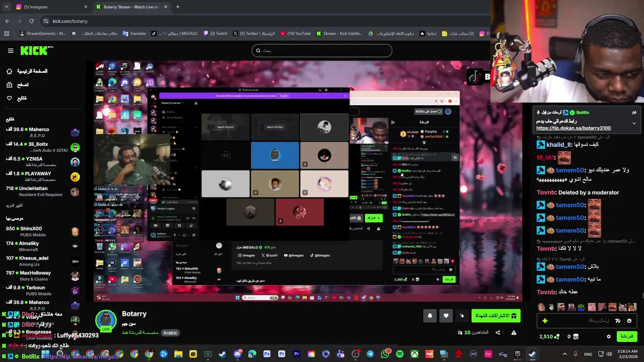Open ShiroX00 PUBG Mobile channel

[43, 232]
